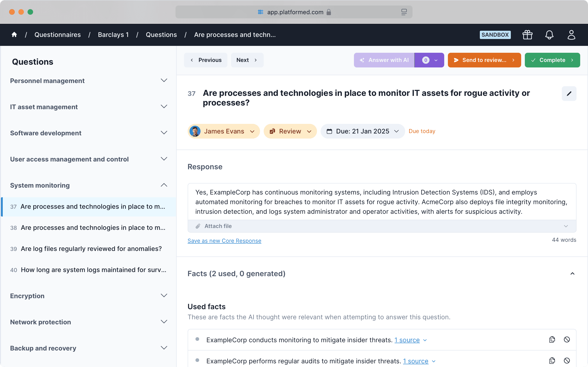Open the James Evans assignee dropdown
Screen dimensions: 588x367
(x=223, y=131)
